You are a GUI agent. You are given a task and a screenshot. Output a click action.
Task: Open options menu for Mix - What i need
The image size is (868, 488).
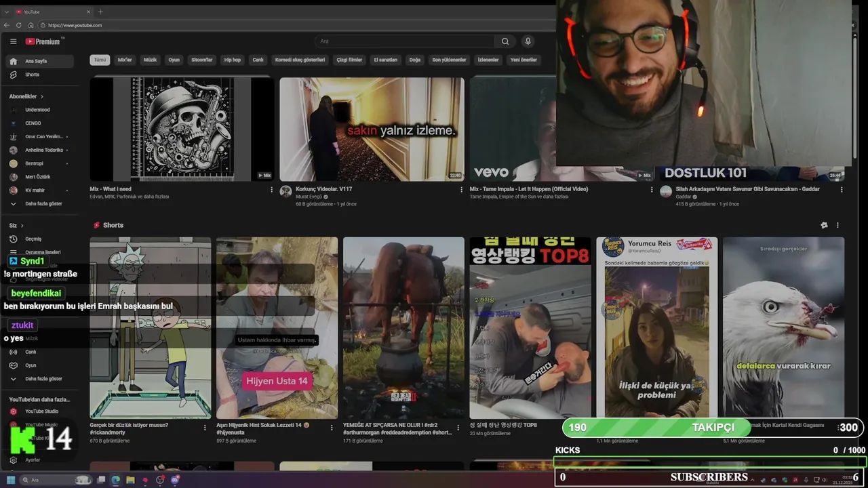pyautogui.click(x=272, y=190)
